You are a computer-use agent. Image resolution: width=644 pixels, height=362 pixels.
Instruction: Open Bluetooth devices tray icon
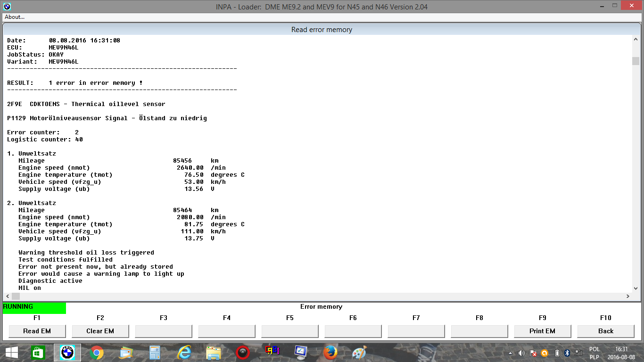(568, 353)
